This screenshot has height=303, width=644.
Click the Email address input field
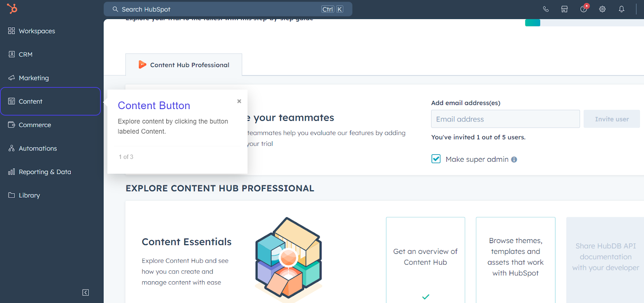506,119
